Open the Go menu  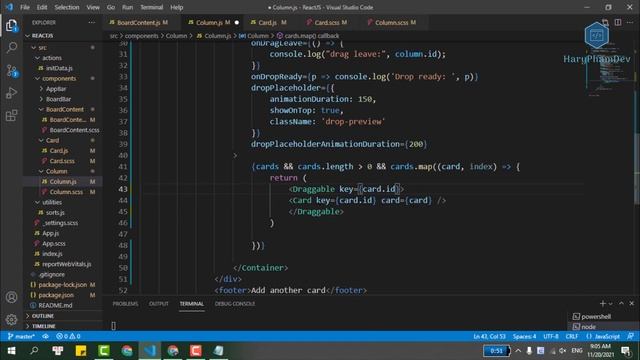click(111, 7)
